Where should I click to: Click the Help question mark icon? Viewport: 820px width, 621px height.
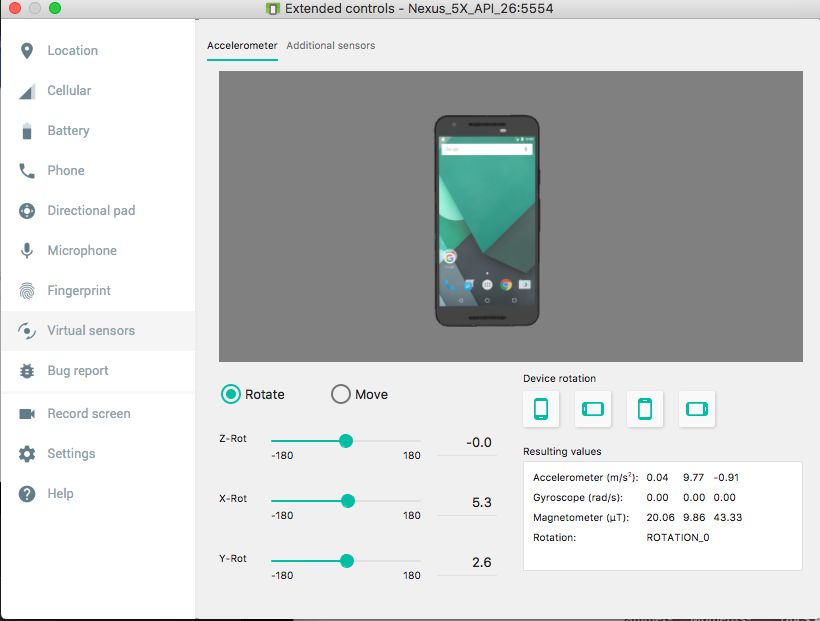(27, 493)
